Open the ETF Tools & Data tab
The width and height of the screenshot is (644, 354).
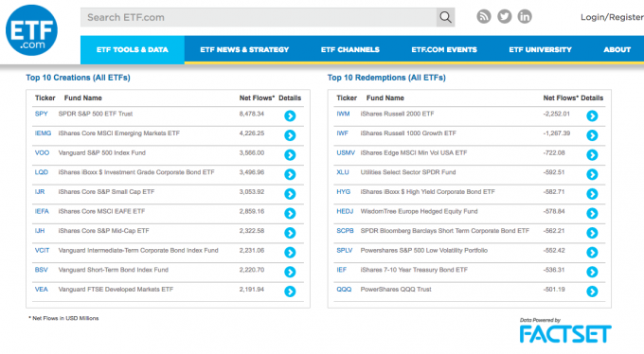[x=133, y=49]
